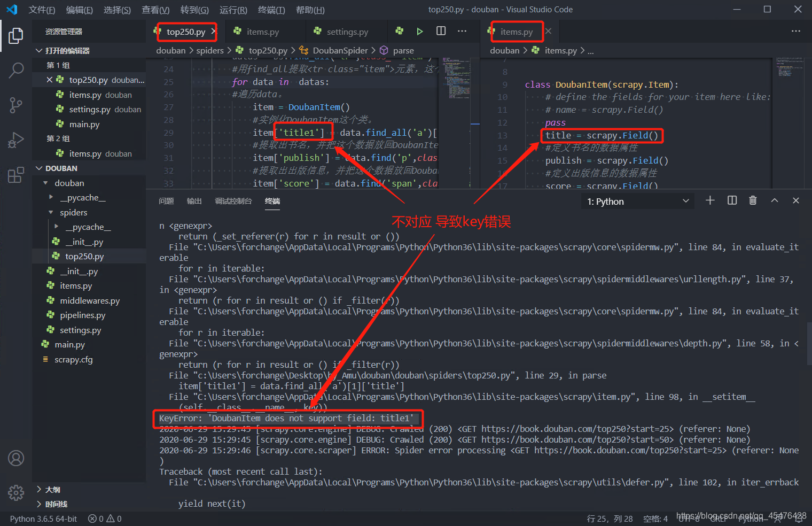The height and width of the screenshot is (526, 812).
Task: Open the 帮助(H) menu
Action: pos(310,10)
